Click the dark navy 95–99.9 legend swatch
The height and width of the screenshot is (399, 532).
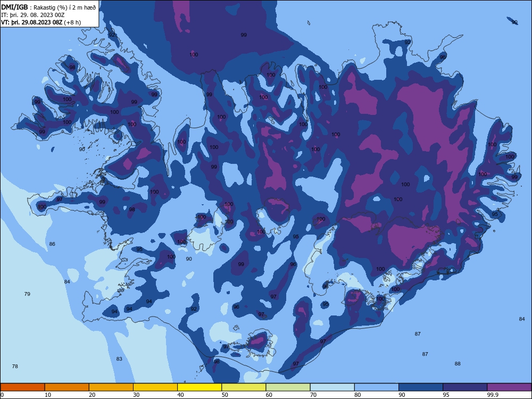pyautogui.click(x=465, y=387)
